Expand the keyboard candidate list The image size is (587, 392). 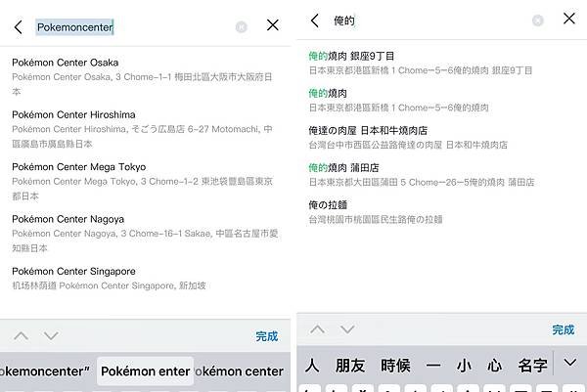pyautogui.click(x=569, y=362)
